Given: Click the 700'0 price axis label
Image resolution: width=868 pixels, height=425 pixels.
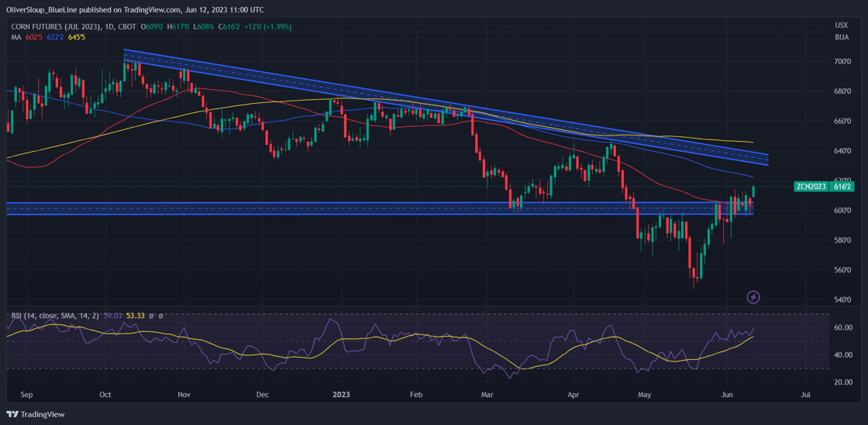Looking at the screenshot, I should (842, 61).
